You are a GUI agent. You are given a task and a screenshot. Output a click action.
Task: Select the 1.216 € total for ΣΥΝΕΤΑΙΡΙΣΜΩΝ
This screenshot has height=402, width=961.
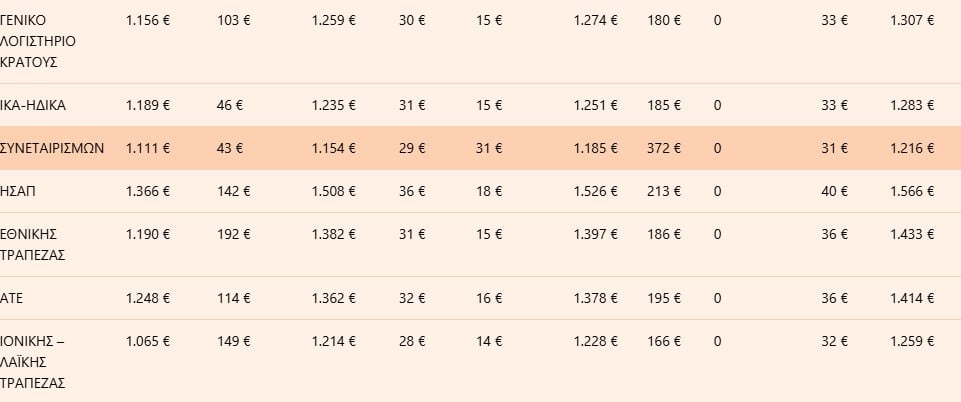tap(912, 148)
